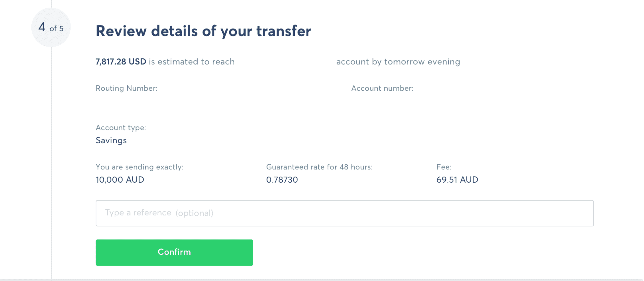Click the Savings account type text
This screenshot has width=644, height=281.
click(x=111, y=140)
